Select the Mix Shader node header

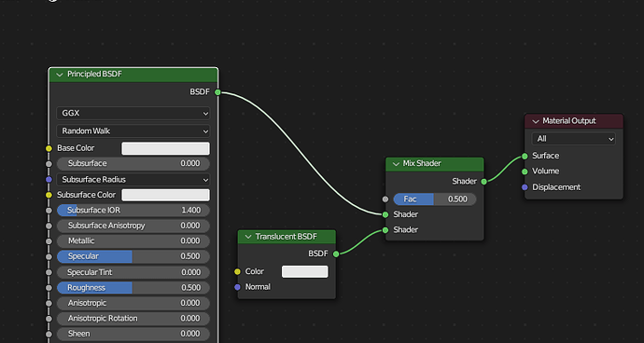pyautogui.click(x=435, y=164)
